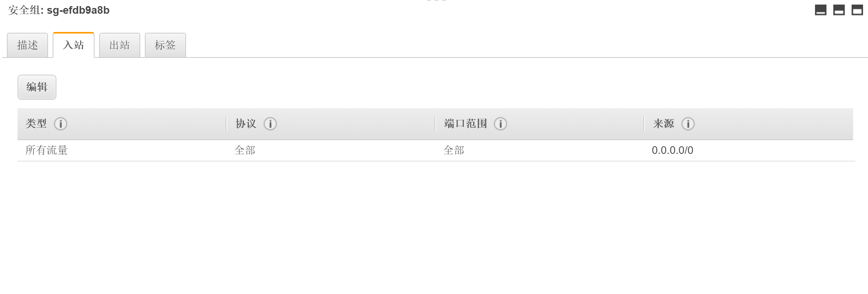Click the 全部 value under 端口范围

[x=454, y=150]
